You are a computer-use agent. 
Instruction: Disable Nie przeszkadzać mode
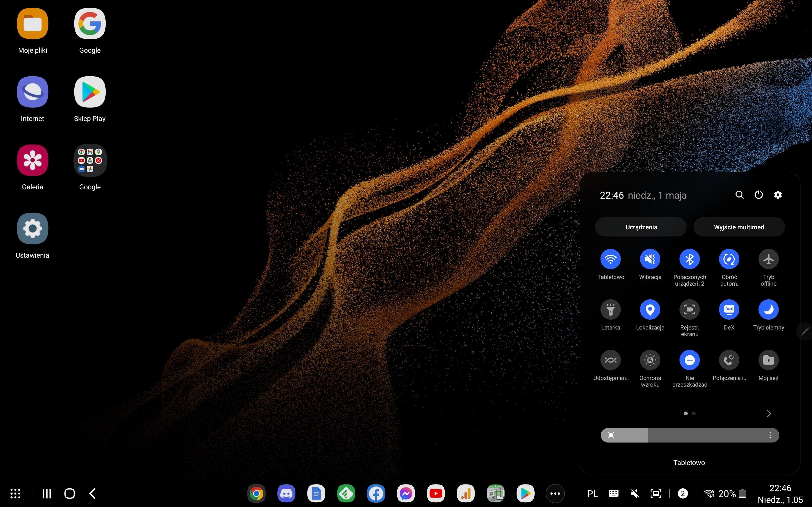click(x=689, y=360)
